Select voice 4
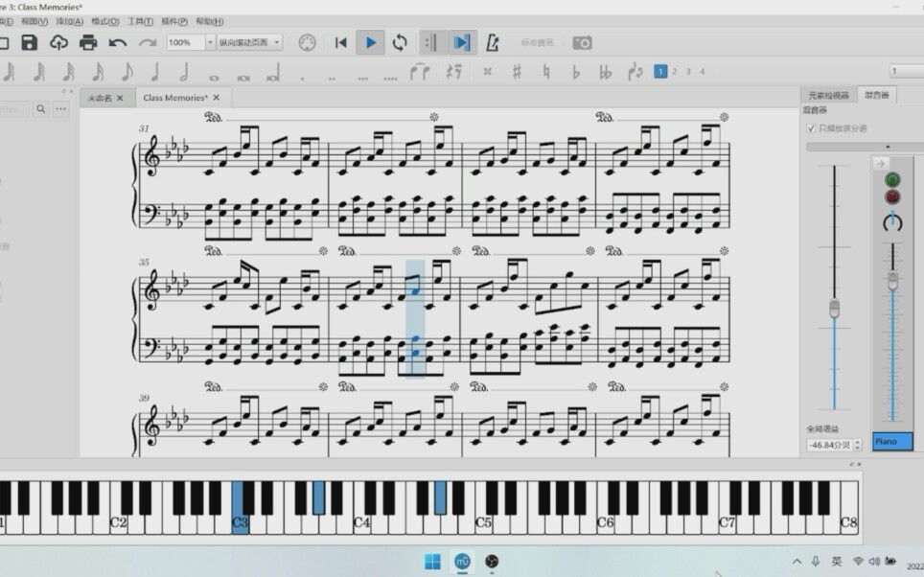Viewport: 924px width, 577px height. click(x=702, y=71)
